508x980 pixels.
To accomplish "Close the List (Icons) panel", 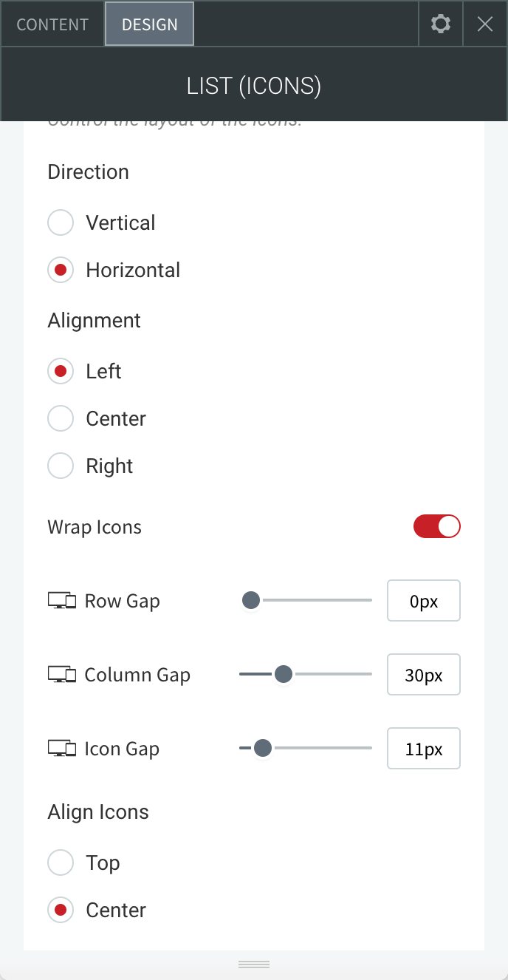I will point(485,24).
